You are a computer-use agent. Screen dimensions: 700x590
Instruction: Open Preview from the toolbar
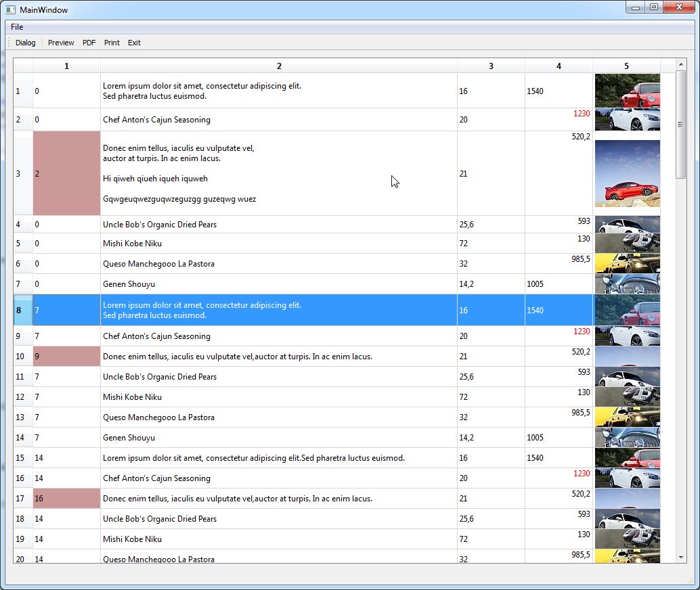click(61, 43)
